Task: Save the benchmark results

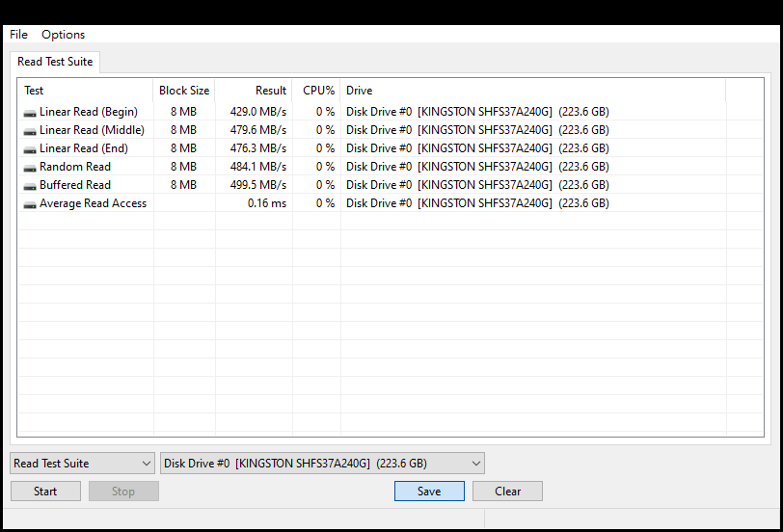Action: tap(429, 492)
